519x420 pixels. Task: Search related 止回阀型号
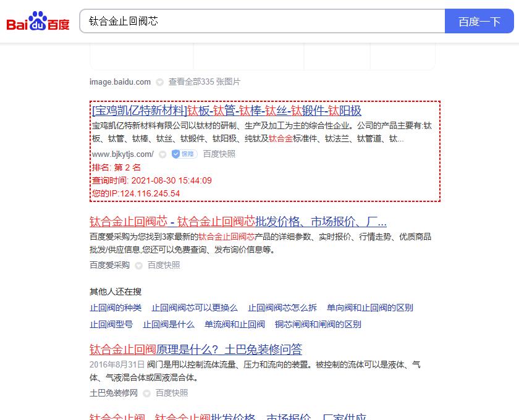(111, 324)
